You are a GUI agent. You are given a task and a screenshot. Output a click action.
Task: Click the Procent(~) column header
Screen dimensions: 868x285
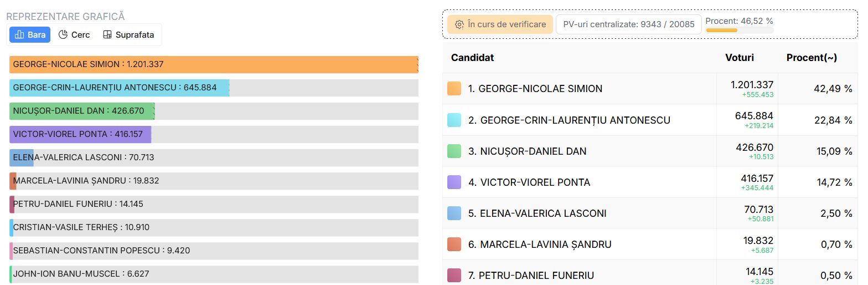pos(812,58)
